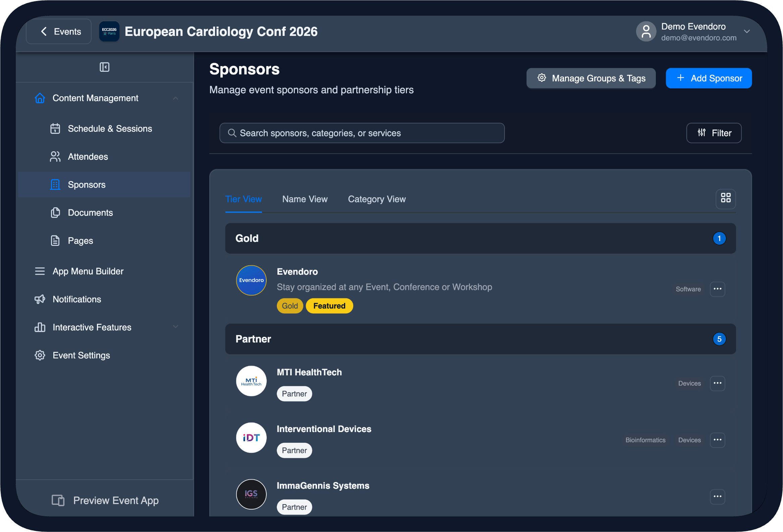Click the Featured tag on Evendoro

click(329, 306)
